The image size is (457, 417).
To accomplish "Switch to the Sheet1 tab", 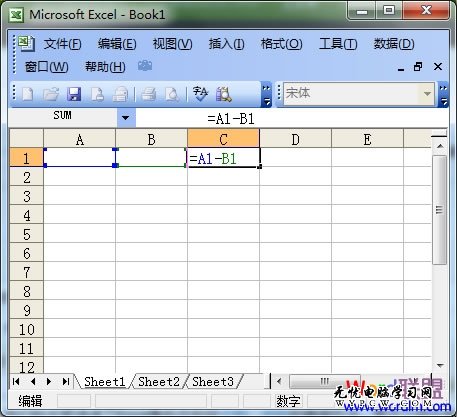I will click(x=105, y=381).
